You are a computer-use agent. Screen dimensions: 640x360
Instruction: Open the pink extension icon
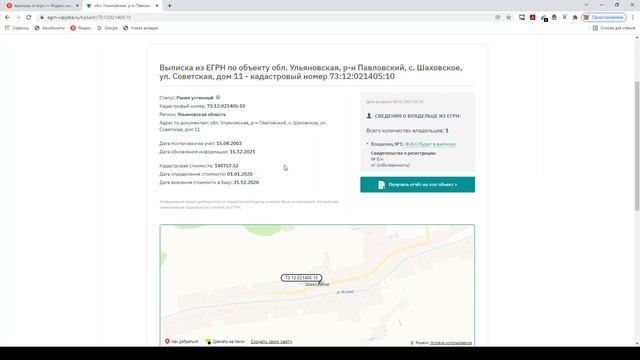[x=565, y=17]
